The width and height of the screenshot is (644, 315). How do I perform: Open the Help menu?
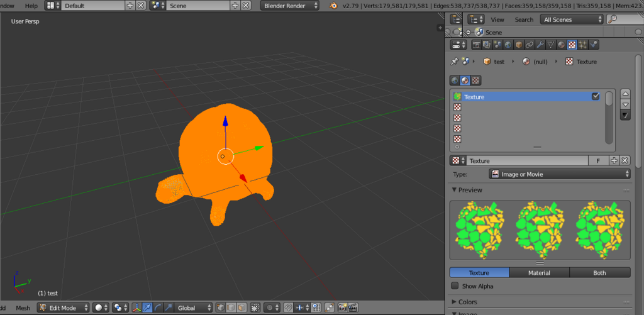[x=31, y=6]
